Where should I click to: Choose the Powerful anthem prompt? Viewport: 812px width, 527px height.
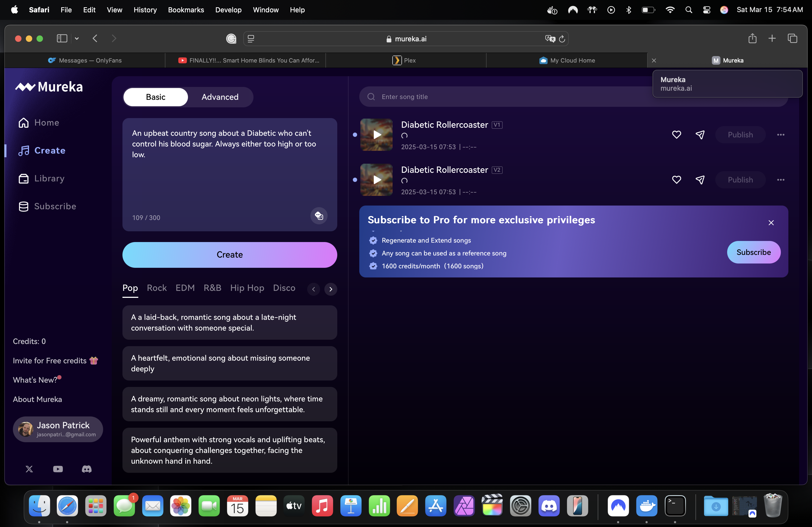pyautogui.click(x=230, y=450)
